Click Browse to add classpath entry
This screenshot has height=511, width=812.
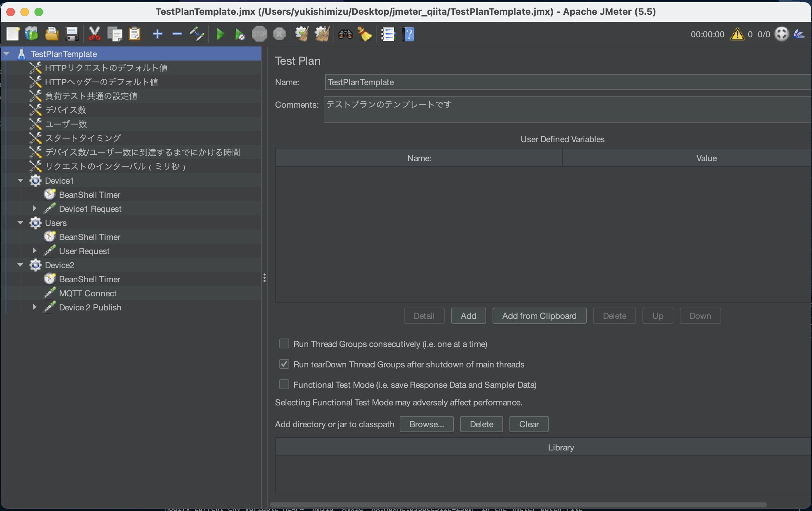426,424
